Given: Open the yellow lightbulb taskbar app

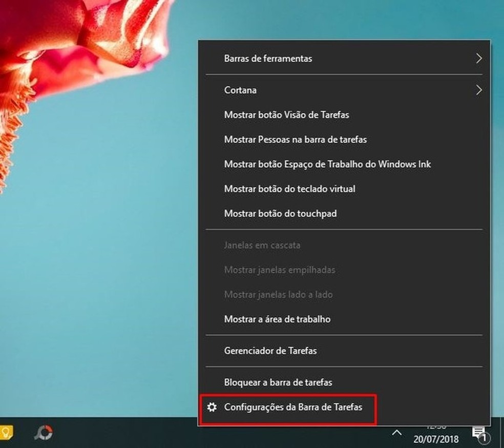Looking at the screenshot, I should (7, 432).
